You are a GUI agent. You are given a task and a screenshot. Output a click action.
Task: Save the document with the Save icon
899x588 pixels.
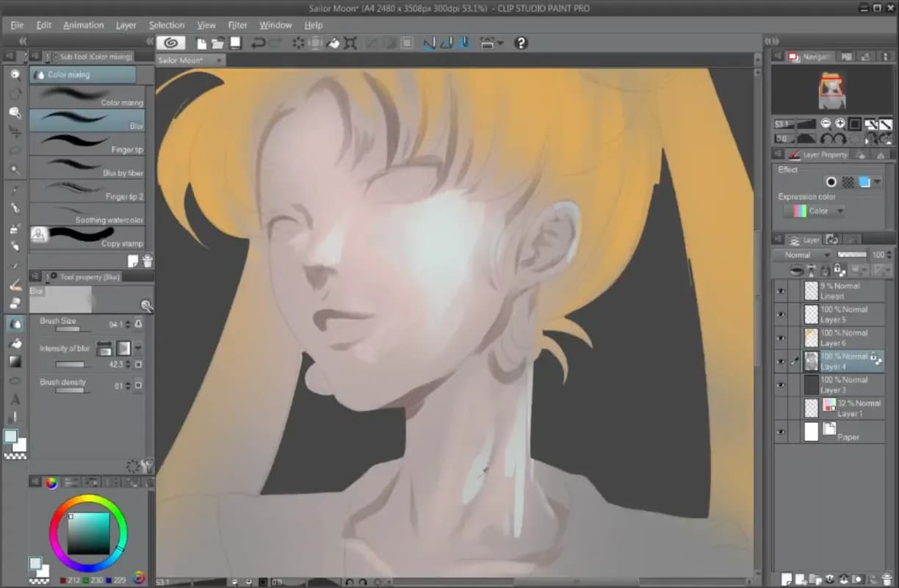point(235,43)
